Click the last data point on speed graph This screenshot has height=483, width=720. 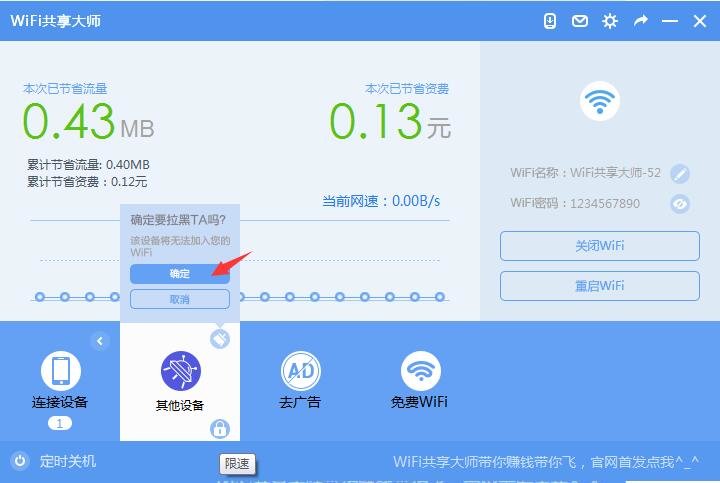439,297
